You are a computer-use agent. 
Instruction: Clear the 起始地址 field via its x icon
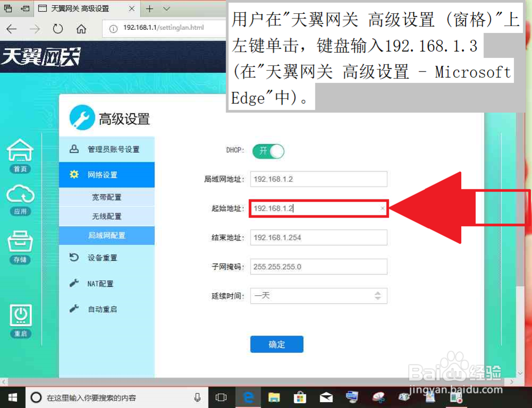click(382, 209)
